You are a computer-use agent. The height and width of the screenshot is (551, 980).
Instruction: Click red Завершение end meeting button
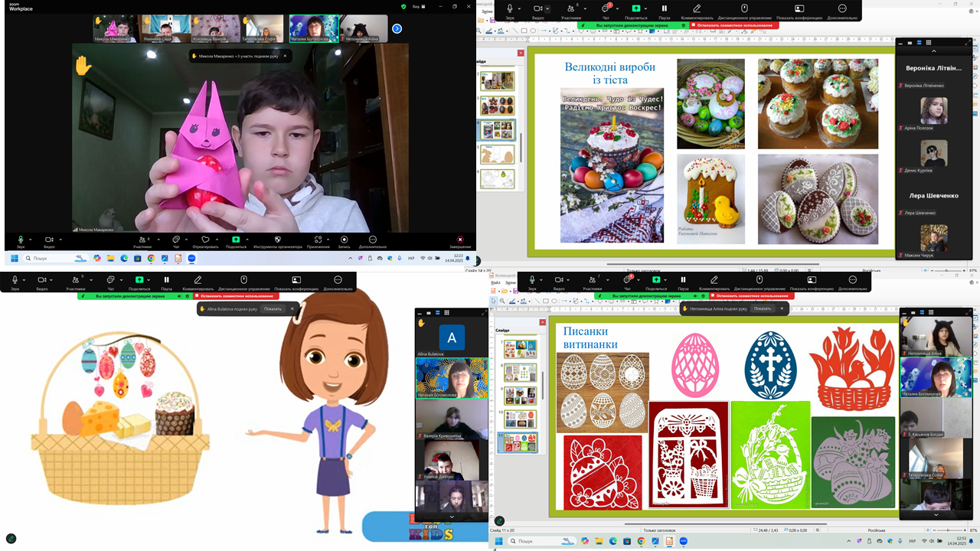[460, 240]
